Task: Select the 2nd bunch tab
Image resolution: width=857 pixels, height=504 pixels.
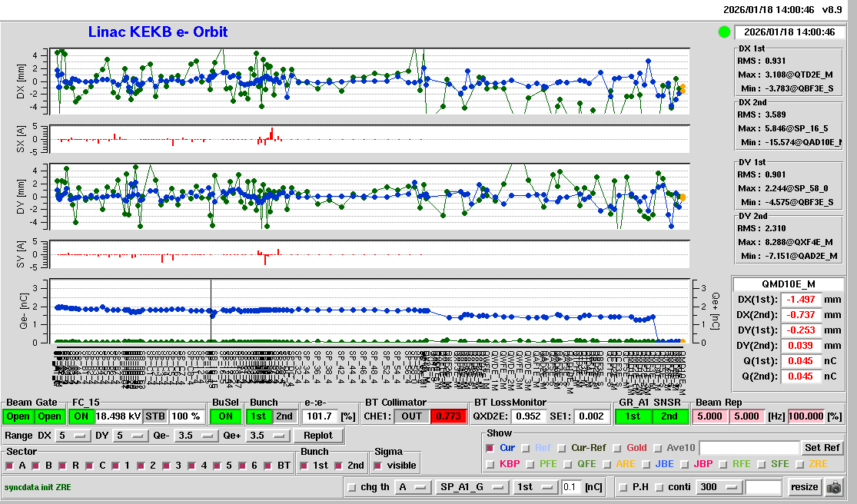Action: [284, 416]
